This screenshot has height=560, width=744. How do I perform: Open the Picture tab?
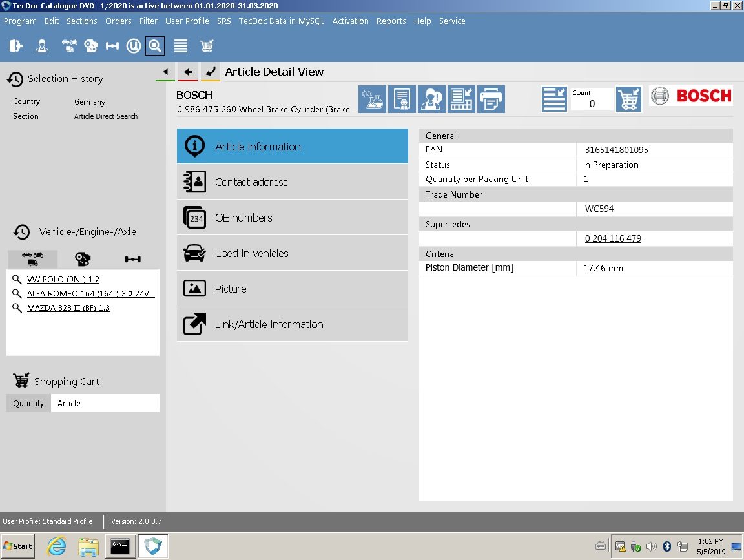[x=293, y=289]
